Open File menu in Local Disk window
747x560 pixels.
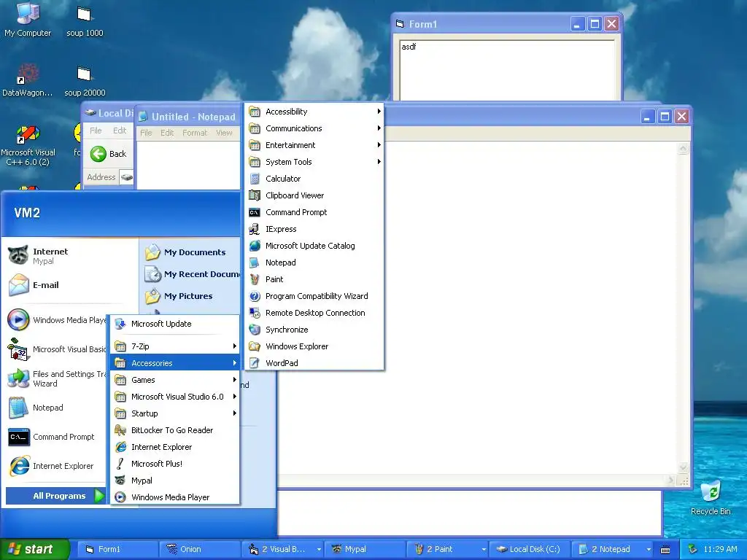click(x=96, y=131)
